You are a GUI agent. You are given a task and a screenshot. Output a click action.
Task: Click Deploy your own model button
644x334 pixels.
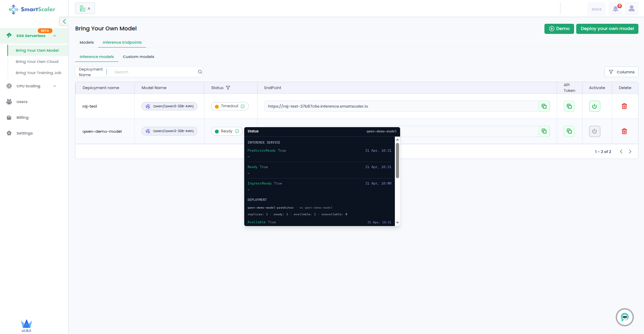click(607, 29)
